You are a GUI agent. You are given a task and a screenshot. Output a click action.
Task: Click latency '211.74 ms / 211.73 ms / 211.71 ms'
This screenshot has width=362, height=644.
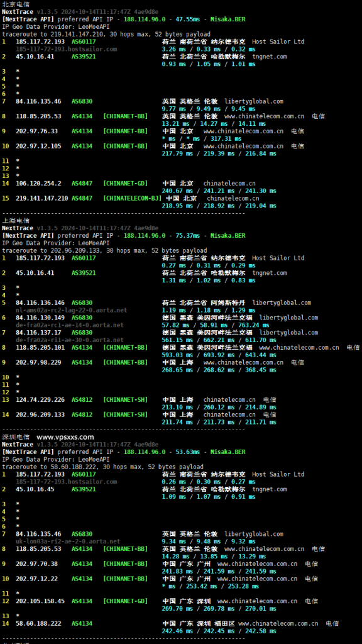219,422
